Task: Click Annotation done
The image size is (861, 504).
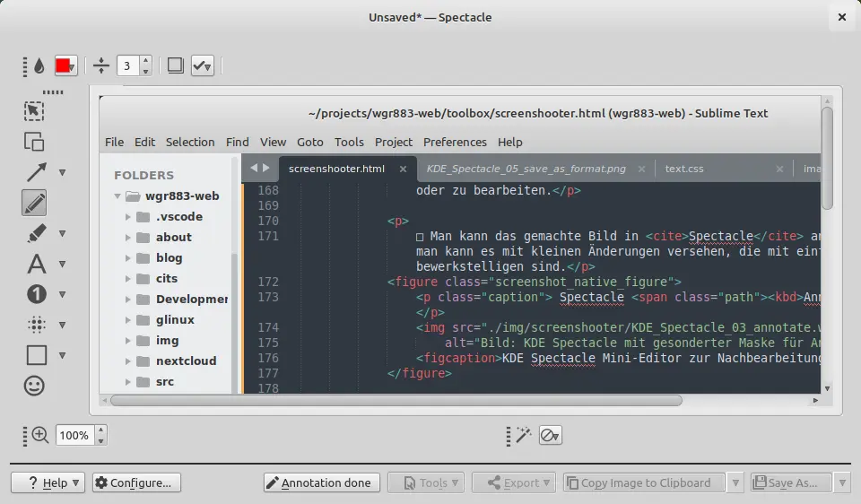Action: (x=321, y=482)
